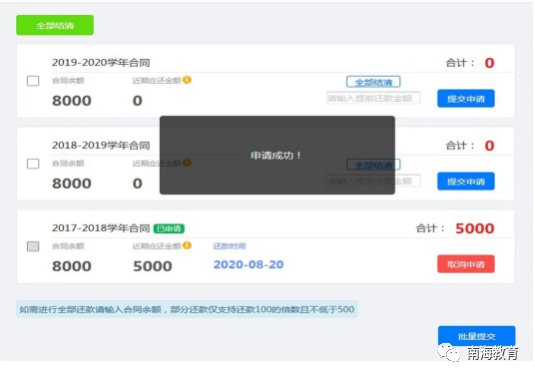Click the blue repayment rules notice bar
The width and height of the screenshot is (535, 377).
point(187,309)
